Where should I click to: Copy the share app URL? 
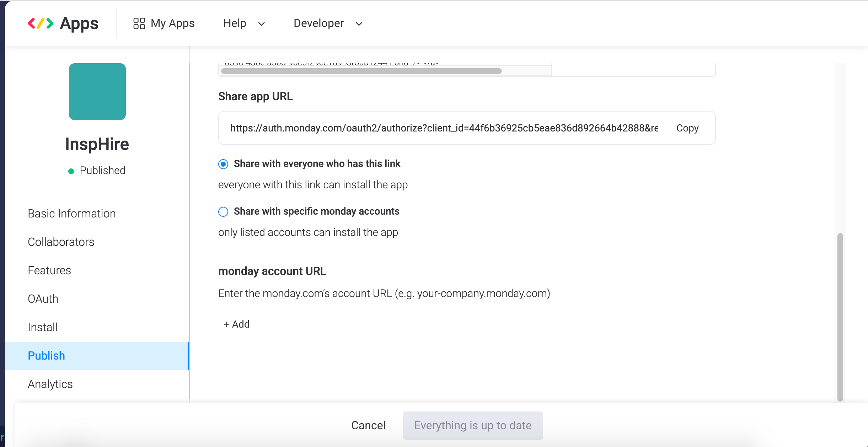tap(687, 128)
